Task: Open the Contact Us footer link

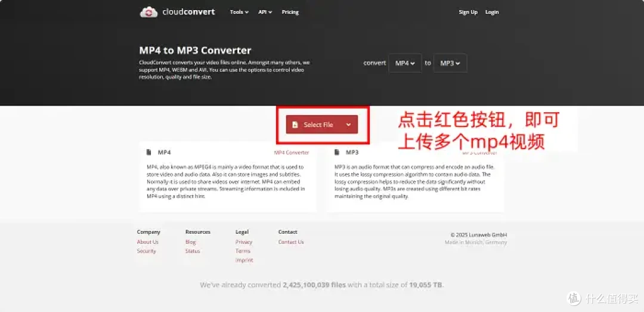Action: 291,242
